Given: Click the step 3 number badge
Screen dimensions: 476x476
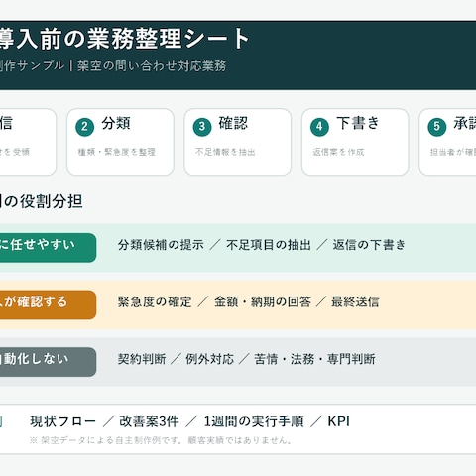Looking at the screenshot, I should [202, 127].
